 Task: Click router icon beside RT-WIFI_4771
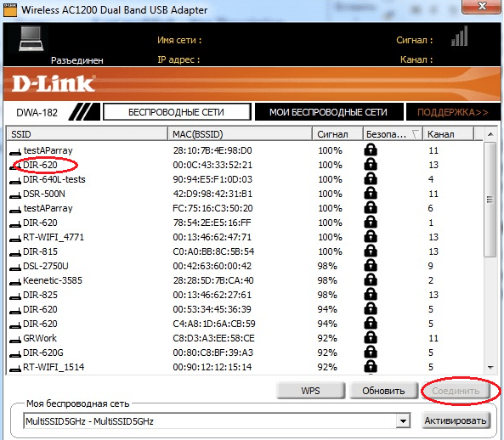(15, 239)
